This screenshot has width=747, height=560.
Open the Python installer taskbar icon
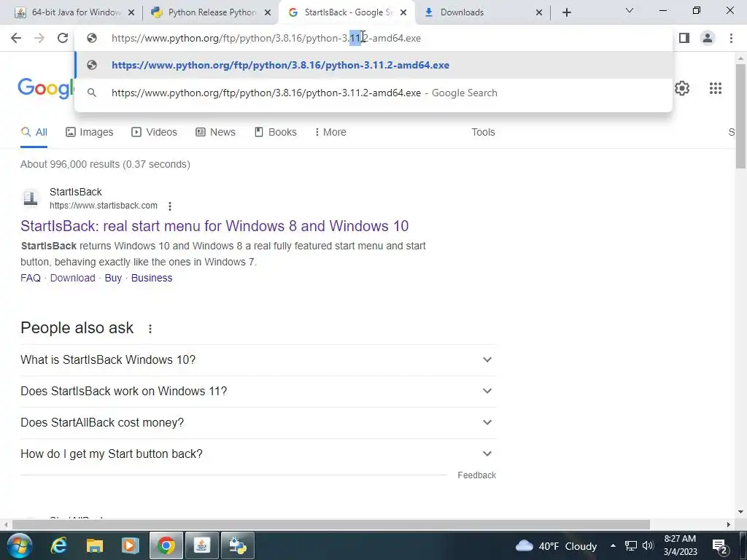[x=237, y=545]
